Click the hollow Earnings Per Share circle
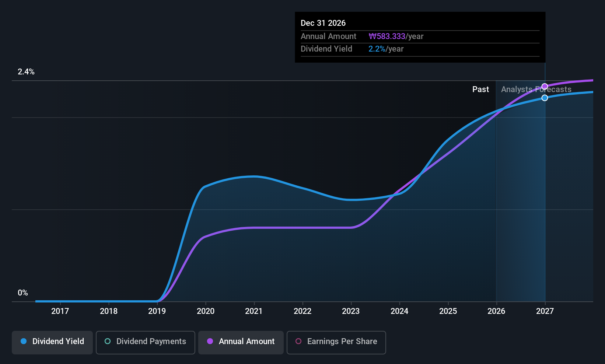Image resolution: width=605 pixels, height=364 pixels. 298,341
